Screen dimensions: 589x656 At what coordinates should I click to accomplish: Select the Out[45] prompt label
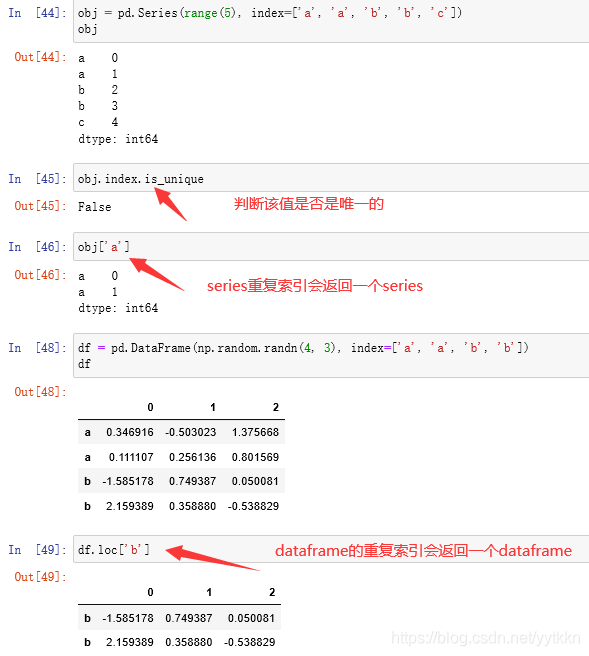coord(40,206)
